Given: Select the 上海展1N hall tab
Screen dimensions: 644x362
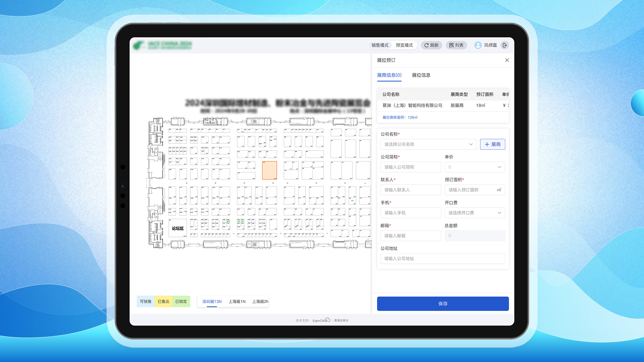Looking at the screenshot, I should [x=237, y=302].
